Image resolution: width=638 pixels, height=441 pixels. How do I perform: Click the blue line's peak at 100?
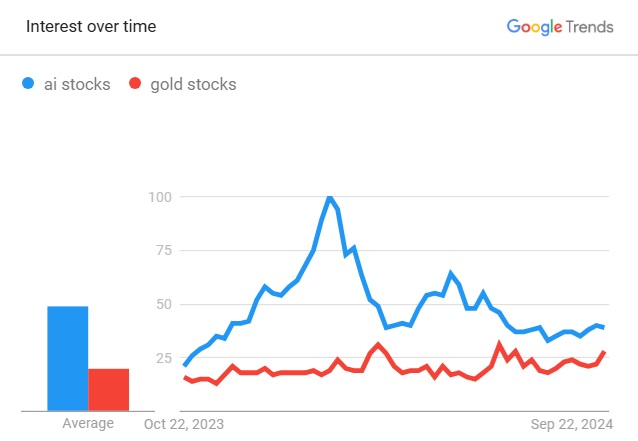tap(330, 197)
